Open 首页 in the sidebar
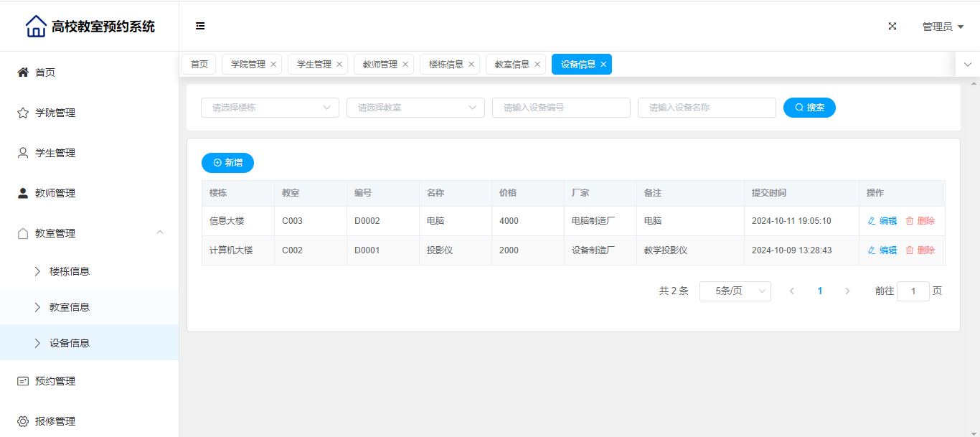This screenshot has height=437, width=980. coord(45,72)
